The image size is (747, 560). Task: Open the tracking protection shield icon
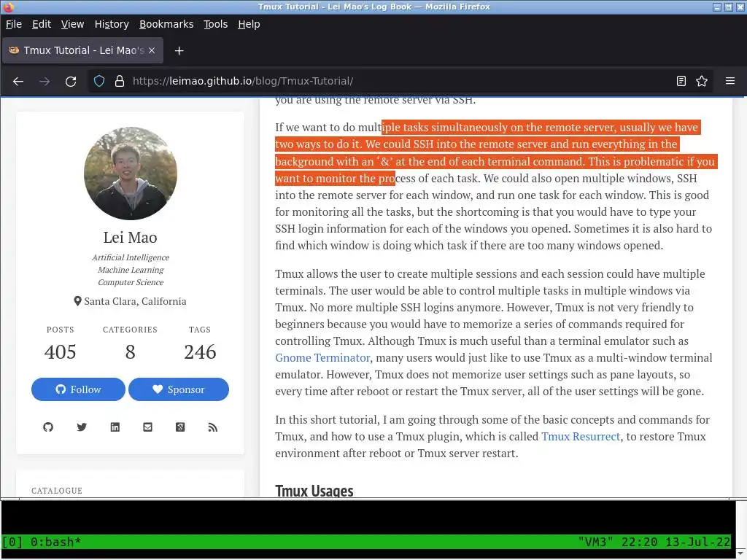(x=99, y=82)
